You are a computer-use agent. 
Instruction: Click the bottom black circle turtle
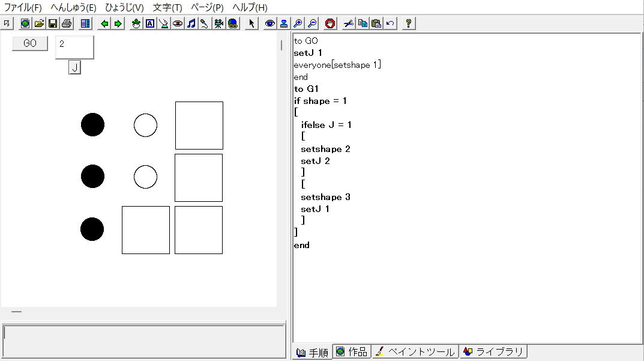point(92,229)
